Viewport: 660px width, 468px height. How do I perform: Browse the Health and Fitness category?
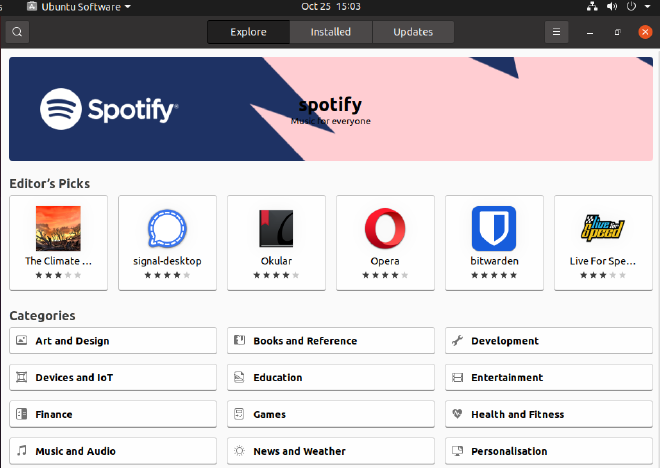pos(549,414)
